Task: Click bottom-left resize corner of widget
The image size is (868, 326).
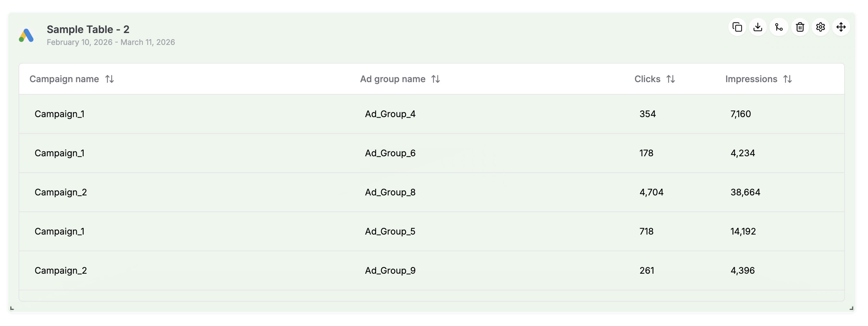Action: (12, 308)
